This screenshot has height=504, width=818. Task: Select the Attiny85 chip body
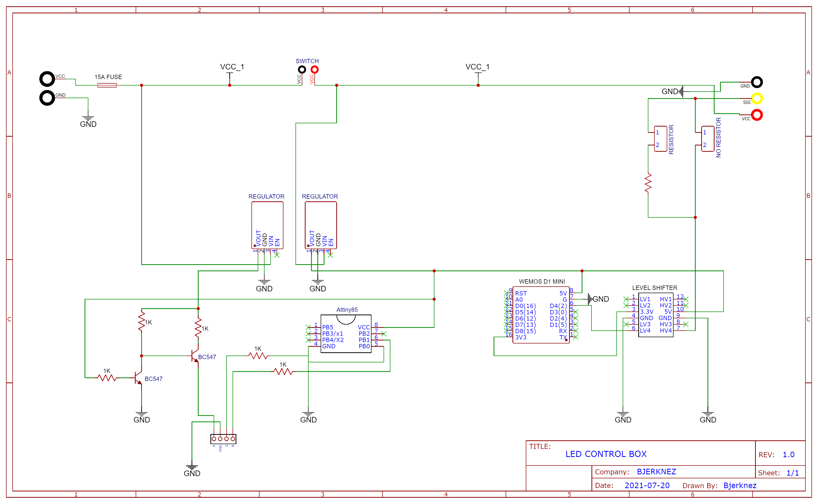pos(346,334)
